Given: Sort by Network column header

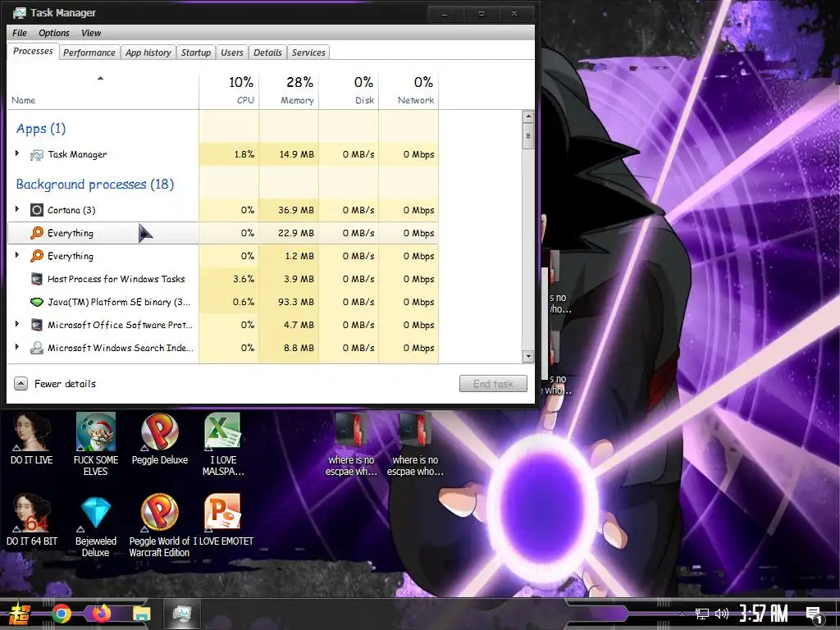Looking at the screenshot, I should click(x=409, y=90).
